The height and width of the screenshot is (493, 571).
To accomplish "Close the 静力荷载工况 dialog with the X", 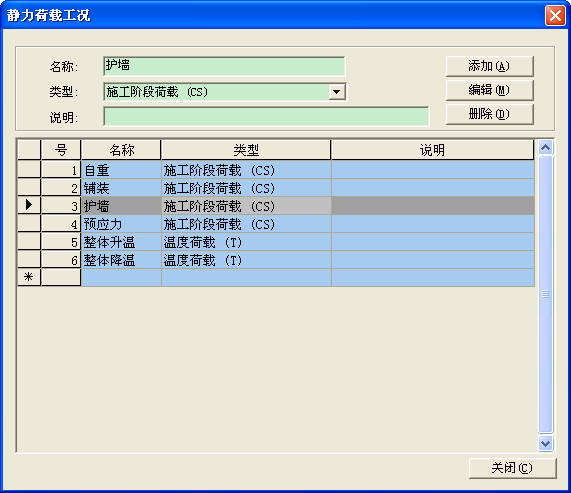I will pyautogui.click(x=555, y=16).
